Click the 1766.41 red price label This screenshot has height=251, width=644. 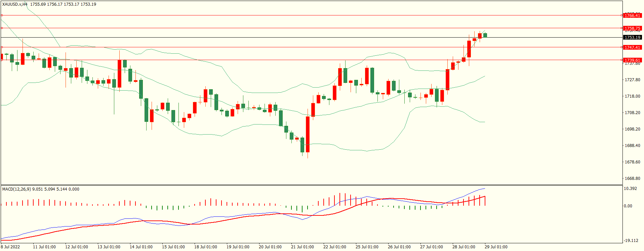click(x=632, y=15)
